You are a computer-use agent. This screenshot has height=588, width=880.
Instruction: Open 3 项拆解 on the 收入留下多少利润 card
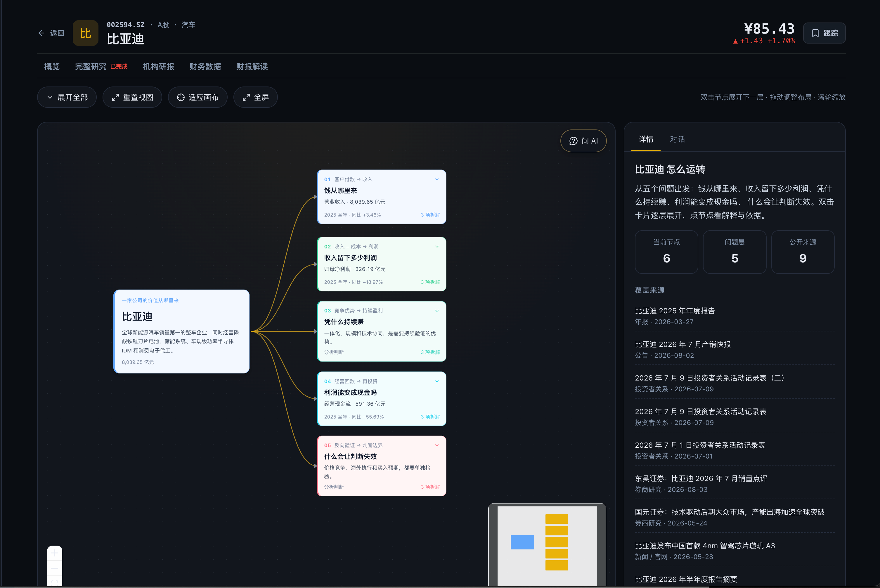pos(430,282)
